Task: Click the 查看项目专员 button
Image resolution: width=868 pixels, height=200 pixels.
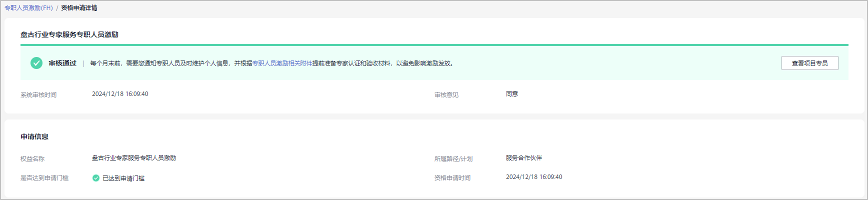Action: [x=809, y=63]
